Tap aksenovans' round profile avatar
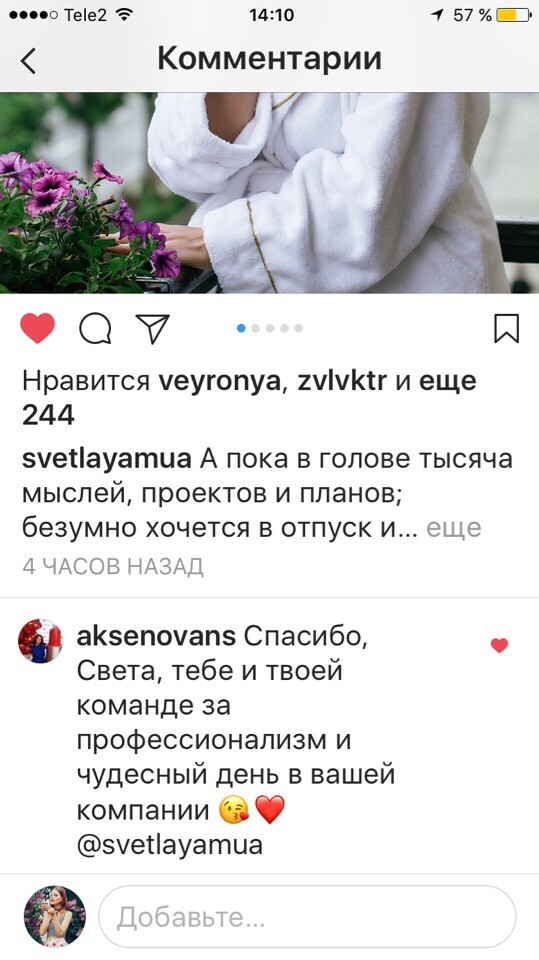 [40, 641]
